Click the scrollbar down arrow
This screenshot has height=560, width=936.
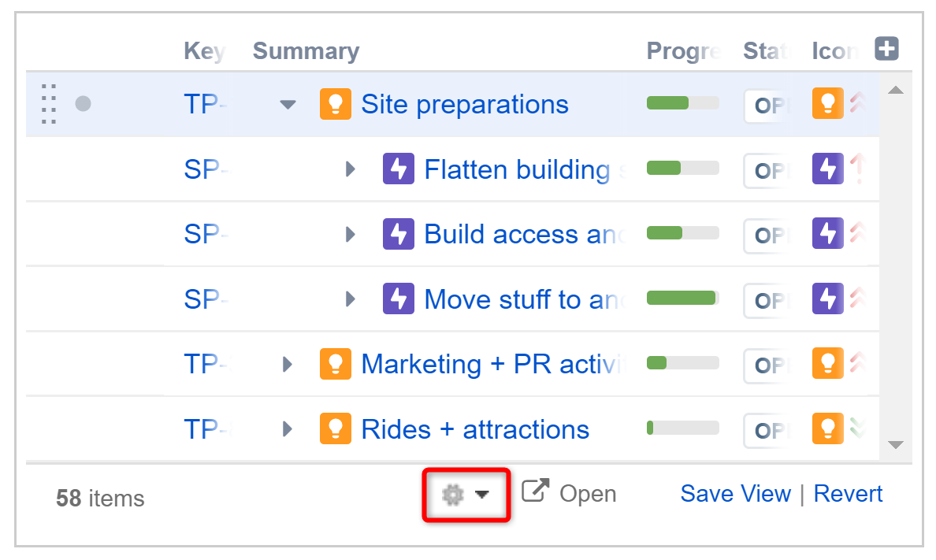point(895,445)
